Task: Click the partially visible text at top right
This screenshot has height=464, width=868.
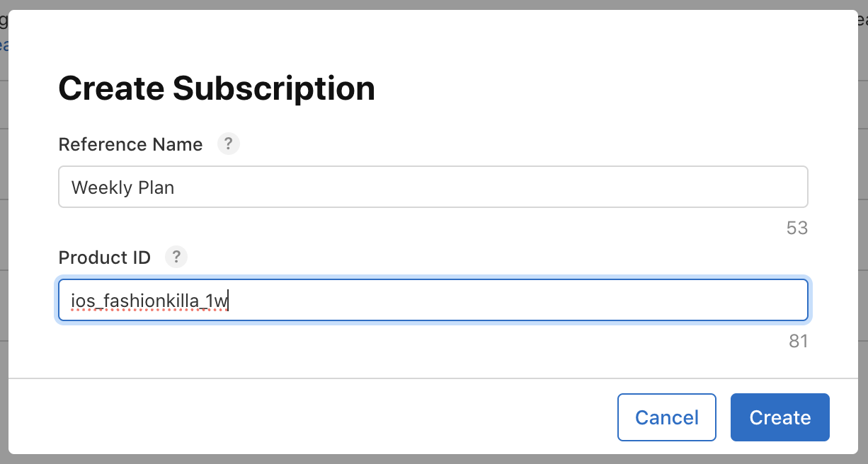Action: [861, 21]
